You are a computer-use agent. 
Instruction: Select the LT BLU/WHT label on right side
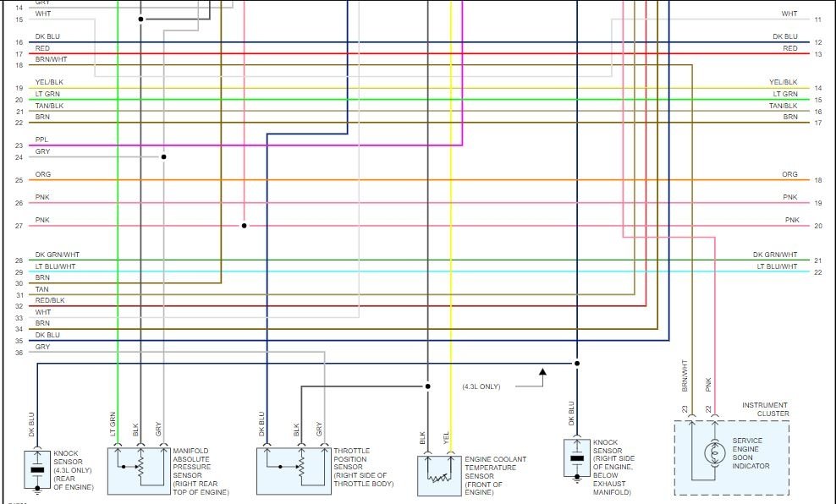(778, 266)
